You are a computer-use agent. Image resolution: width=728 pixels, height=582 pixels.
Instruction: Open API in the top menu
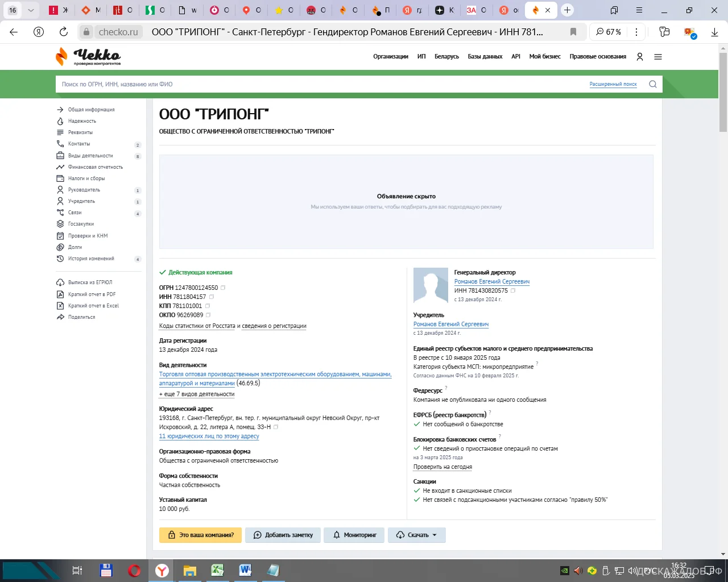[516, 57]
